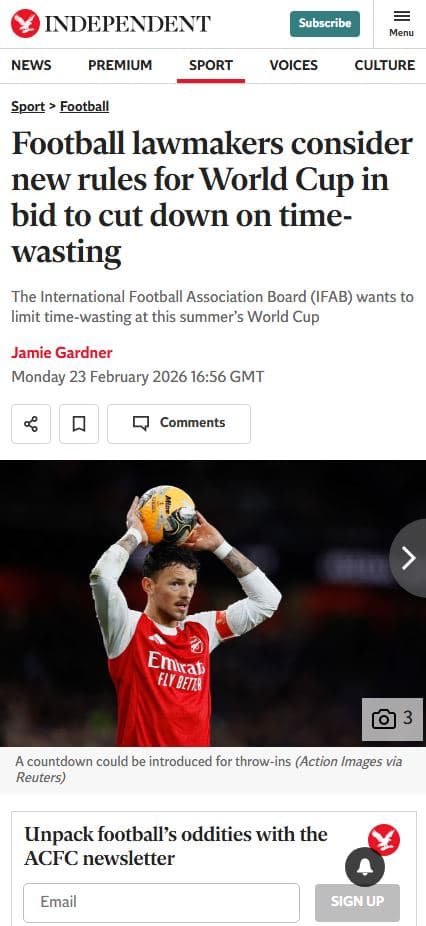Click the Independent eagle logo
426x926 pixels.
pyautogui.click(x=25, y=24)
